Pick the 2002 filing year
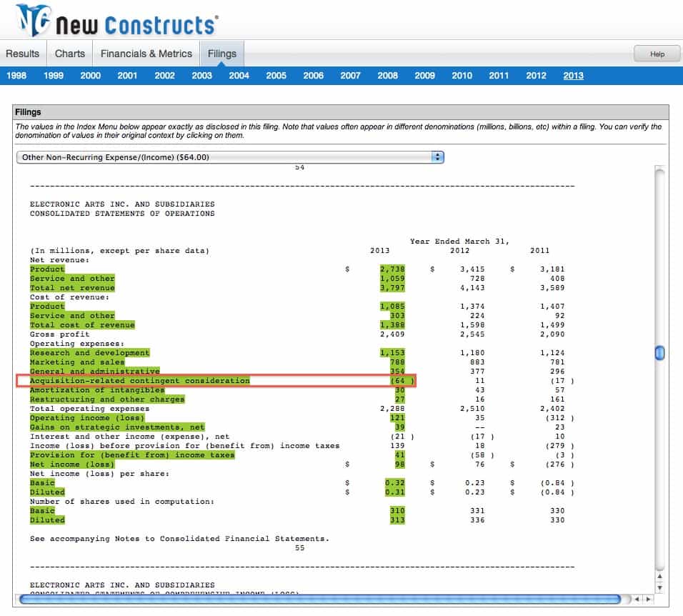The image size is (683, 616). pos(164,76)
